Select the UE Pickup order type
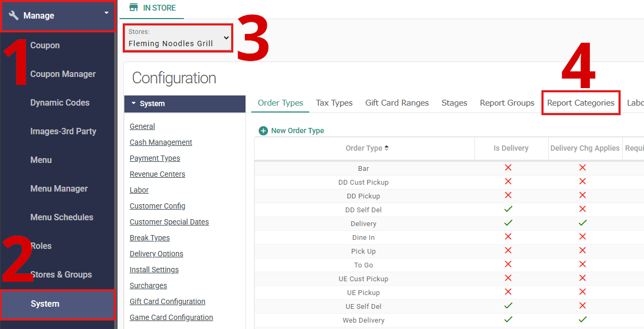Screen dimensions: 644x329 [363, 292]
